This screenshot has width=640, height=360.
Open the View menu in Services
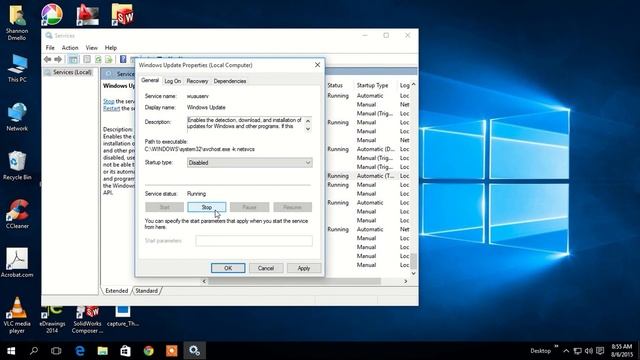tap(91, 48)
